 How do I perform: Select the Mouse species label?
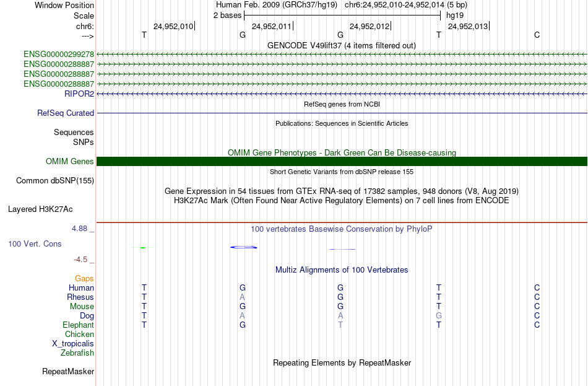(x=82, y=307)
